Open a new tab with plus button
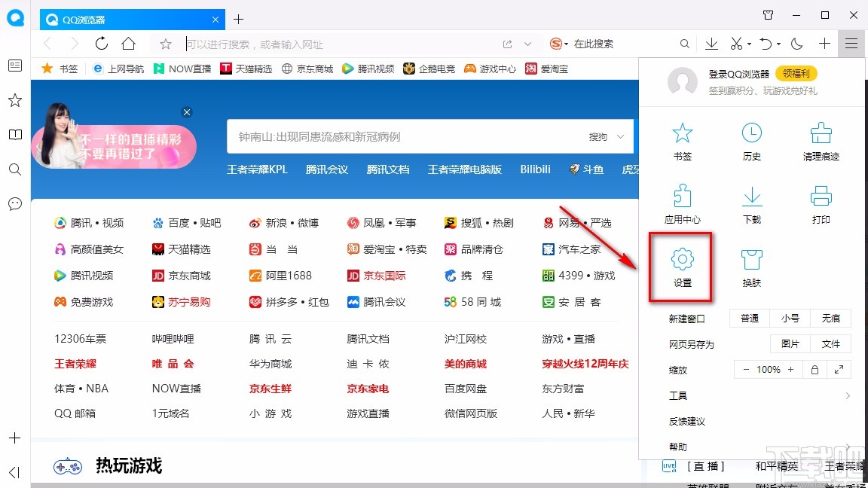Screen dimensions: 868x488 (239, 20)
